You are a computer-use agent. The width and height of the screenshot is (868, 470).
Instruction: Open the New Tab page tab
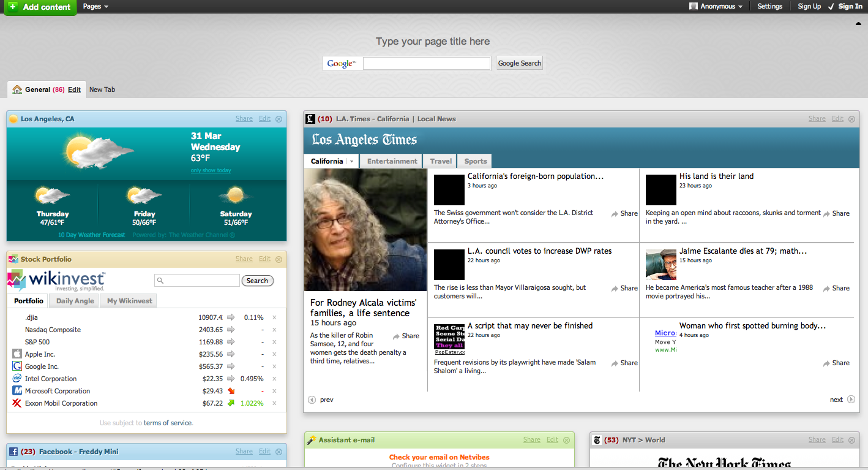pos(102,89)
